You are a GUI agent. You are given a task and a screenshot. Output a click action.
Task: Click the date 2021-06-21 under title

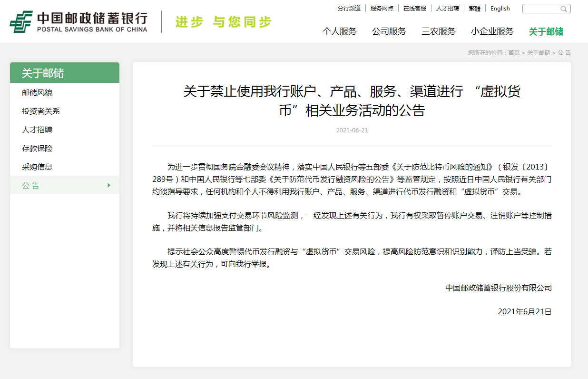click(352, 130)
